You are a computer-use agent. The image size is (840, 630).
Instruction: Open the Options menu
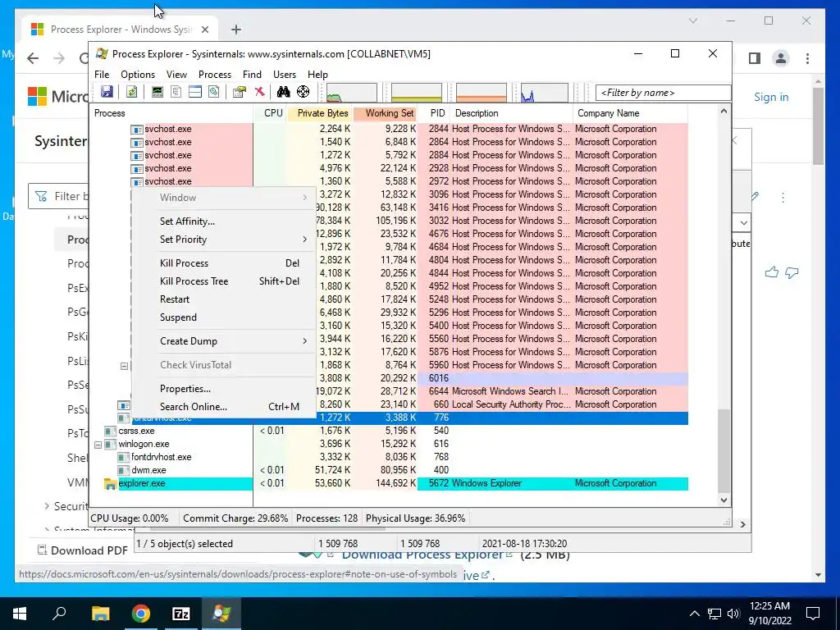point(138,75)
